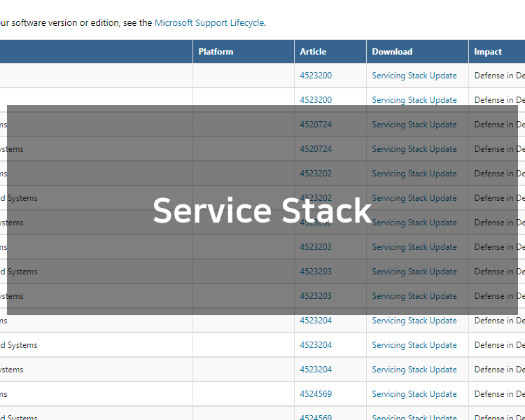This screenshot has width=525, height=420.
Task: Select 'Defense in De' impact for 4523204, 'ns' row
Action: [500, 320]
